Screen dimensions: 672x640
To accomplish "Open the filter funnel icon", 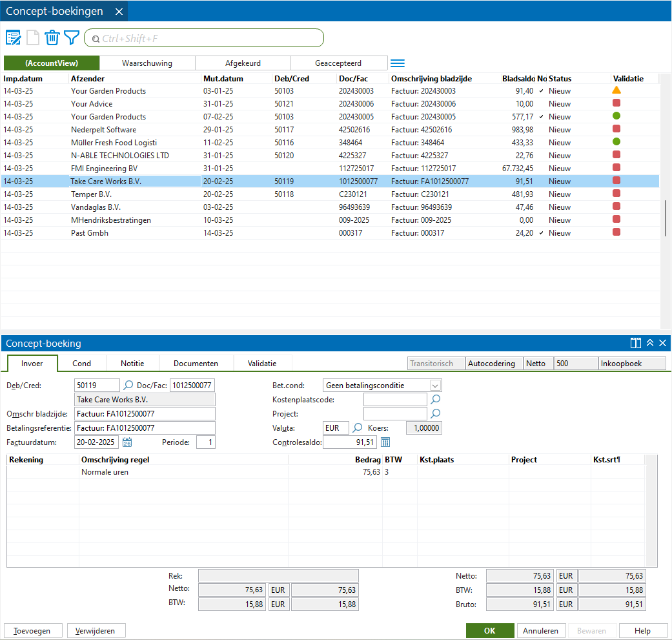I will (x=72, y=38).
